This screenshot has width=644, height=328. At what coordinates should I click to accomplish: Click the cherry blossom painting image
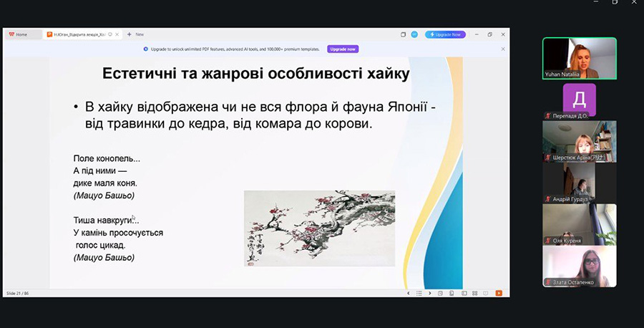pyautogui.click(x=320, y=228)
